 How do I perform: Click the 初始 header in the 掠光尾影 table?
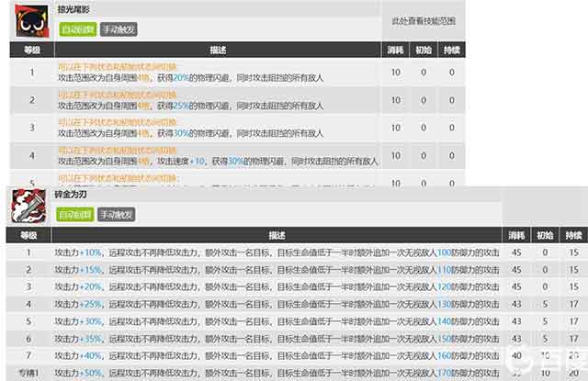pyautogui.click(x=424, y=50)
